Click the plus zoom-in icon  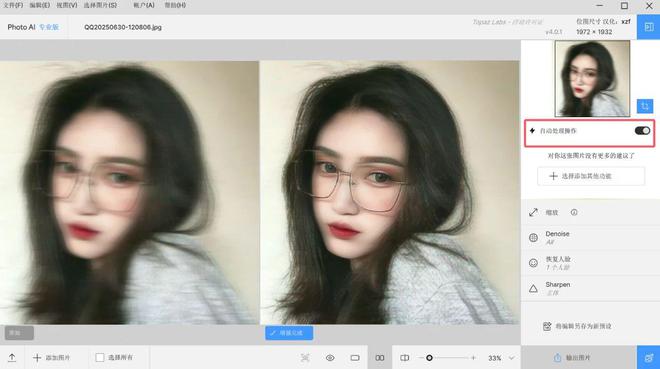coord(474,358)
